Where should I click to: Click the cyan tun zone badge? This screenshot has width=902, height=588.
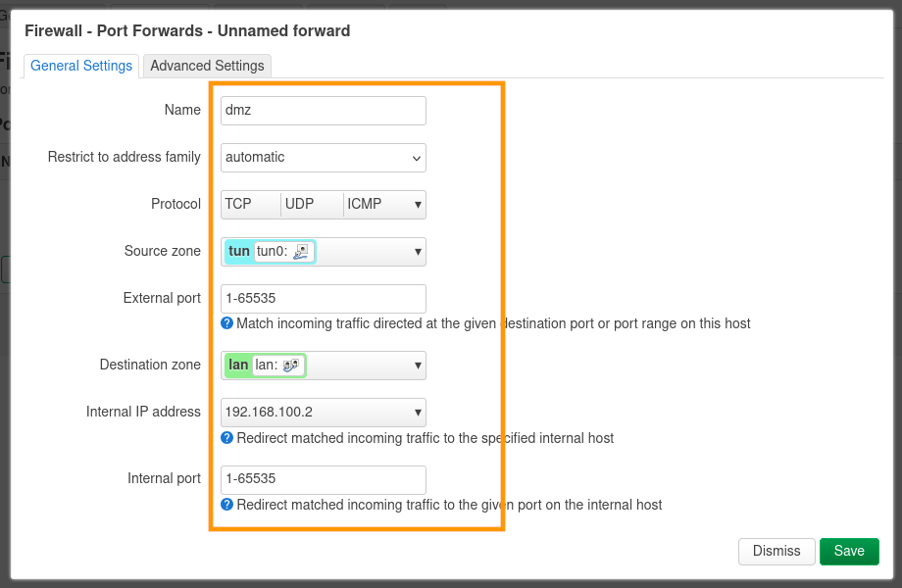click(239, 252)
